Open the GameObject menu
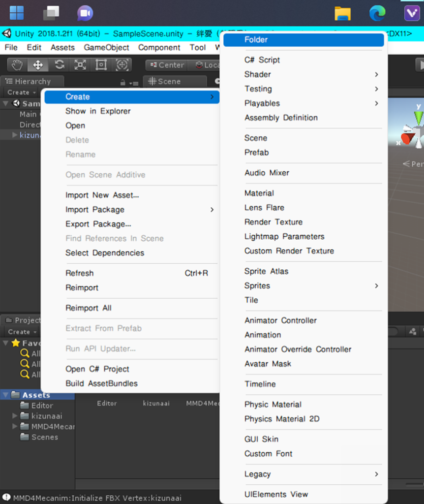This screenshot has height=504, width=424. (x=106, y=48)
